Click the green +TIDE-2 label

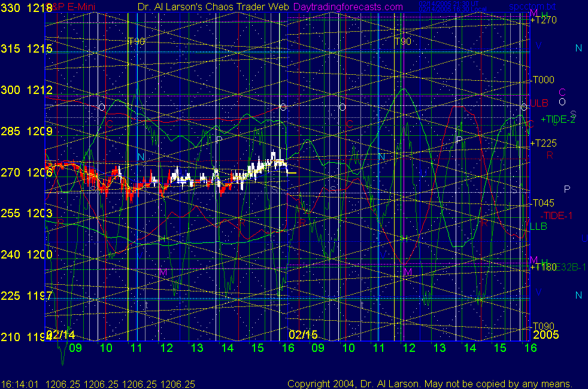point(557,120)
